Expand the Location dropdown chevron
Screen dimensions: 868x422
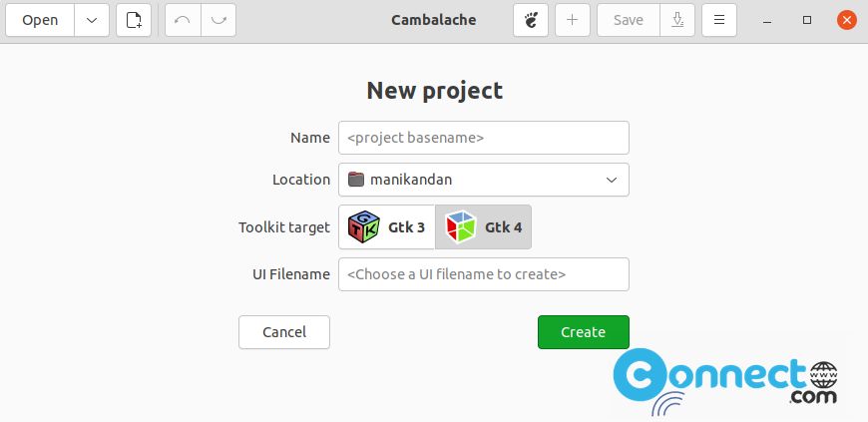click(612, 180)
